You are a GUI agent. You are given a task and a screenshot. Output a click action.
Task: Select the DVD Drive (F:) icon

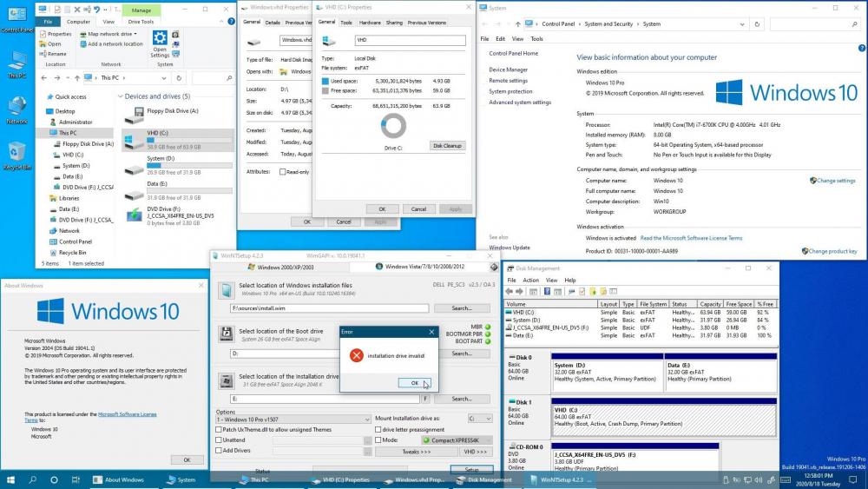[x=134, y=215]
